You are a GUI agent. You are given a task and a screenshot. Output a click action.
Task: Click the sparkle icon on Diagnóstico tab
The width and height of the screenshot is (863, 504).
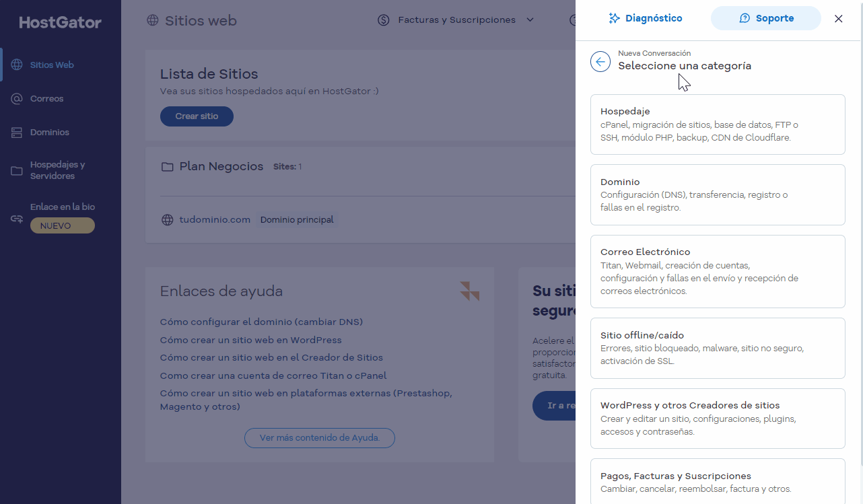(x=614, y=19)
